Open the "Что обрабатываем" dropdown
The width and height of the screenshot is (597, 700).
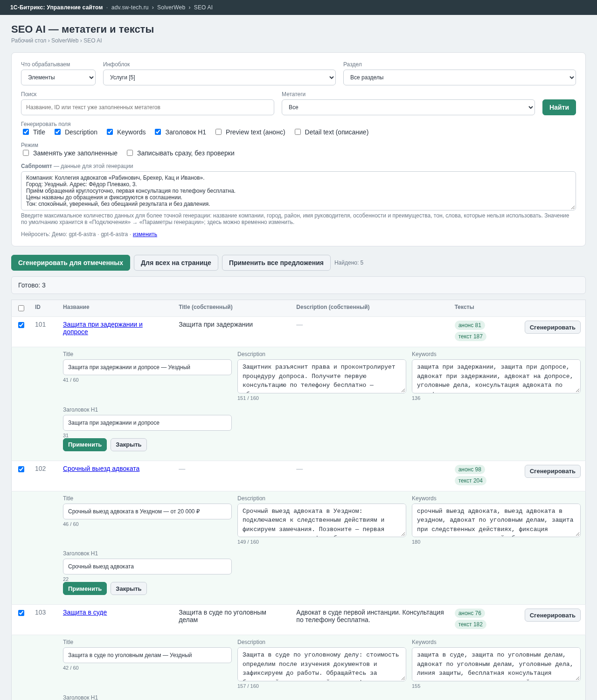pyautogui.click(x=58, y=77)
